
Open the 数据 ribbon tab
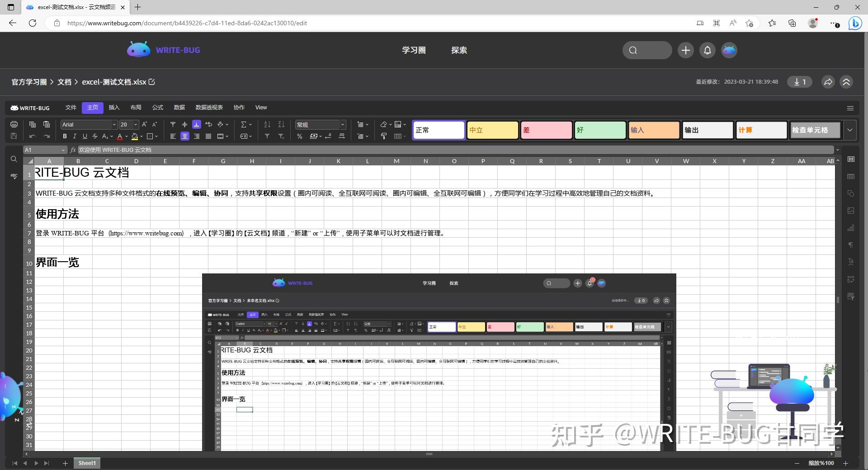pyautogui.click(x=179, y=108)
